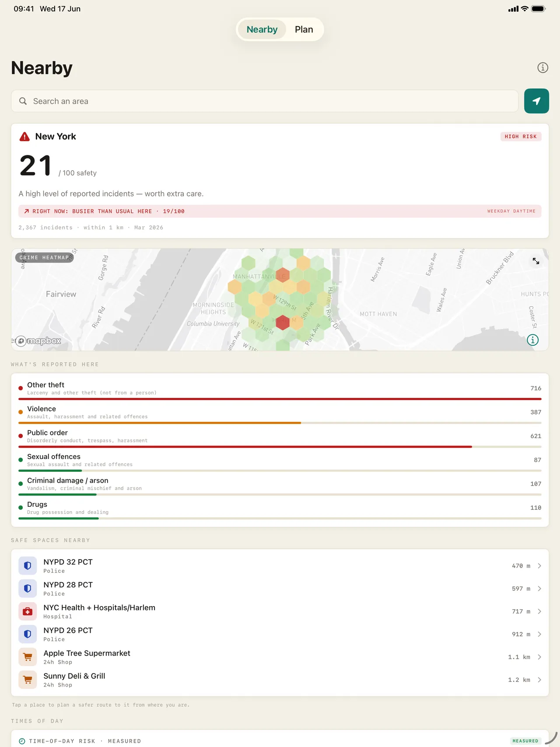Tap the 1.2 km distance value
This screenshot has width=560, height=747.
tap(519, 680)
